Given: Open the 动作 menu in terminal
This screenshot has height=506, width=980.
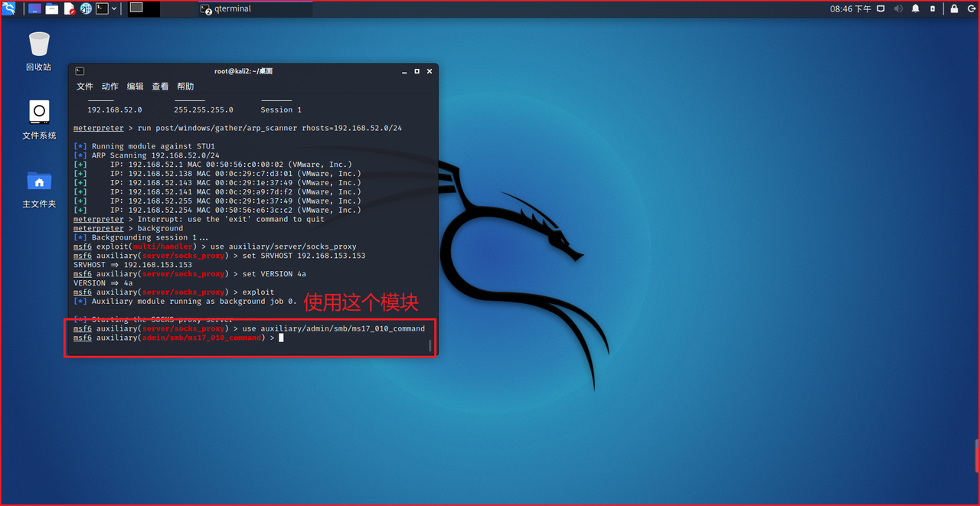Looking at the screenshot, I should click(x=110, y=87).
